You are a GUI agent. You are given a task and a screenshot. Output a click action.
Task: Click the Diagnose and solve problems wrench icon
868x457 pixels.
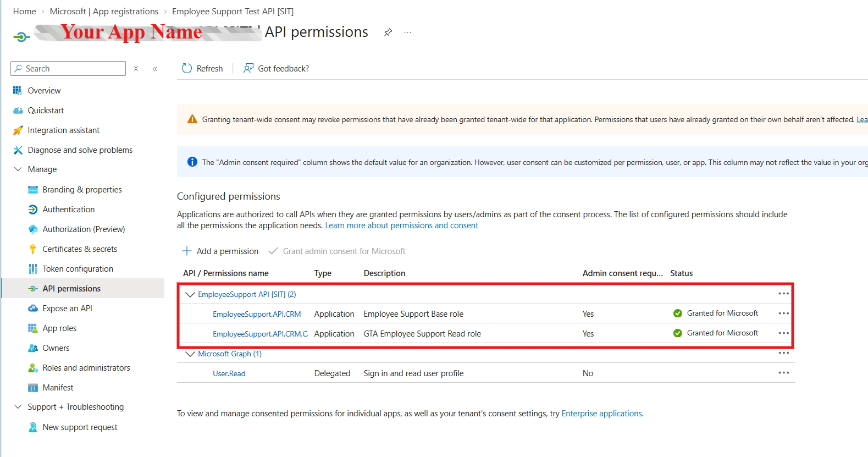pos(18,150)
